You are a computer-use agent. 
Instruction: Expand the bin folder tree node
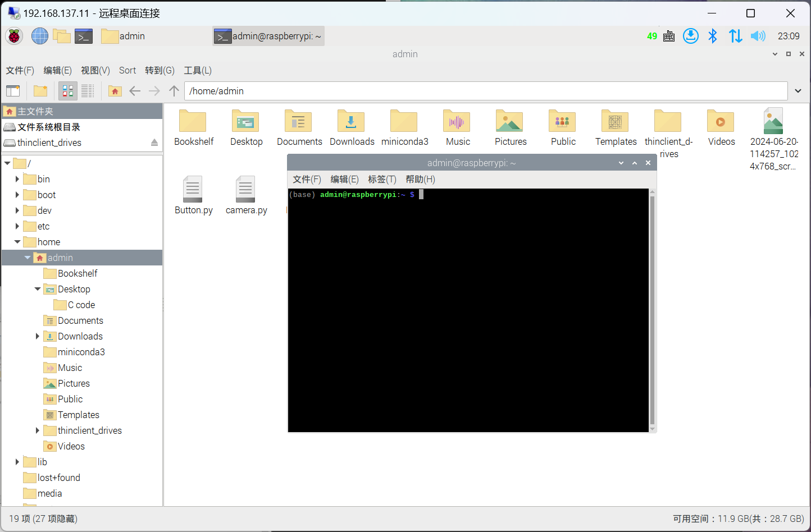[17, 179]
